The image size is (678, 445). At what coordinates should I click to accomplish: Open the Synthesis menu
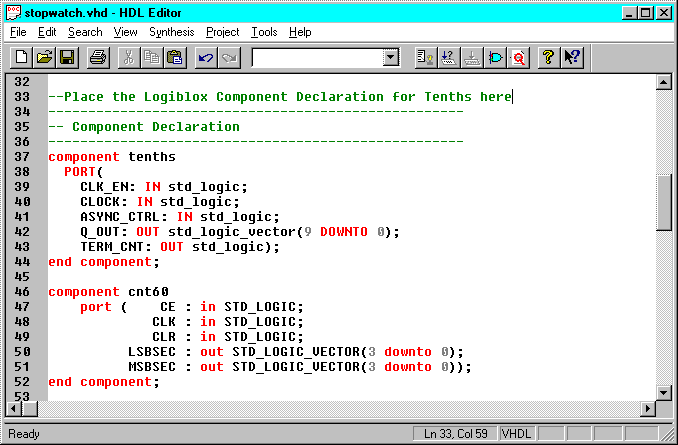click(172, 32)
